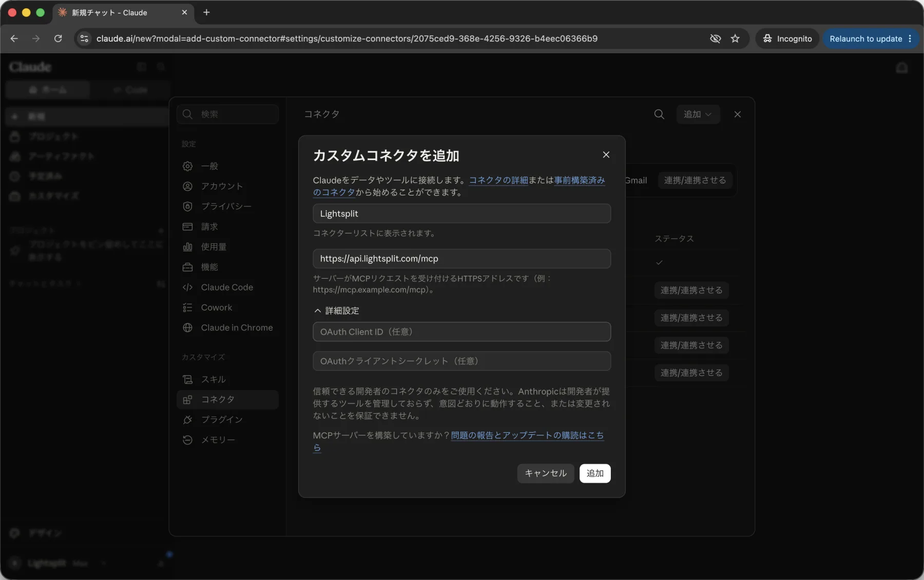This screenshot has width=924, height=580.
Task: Open 機能 features settings
Action: 228,267
